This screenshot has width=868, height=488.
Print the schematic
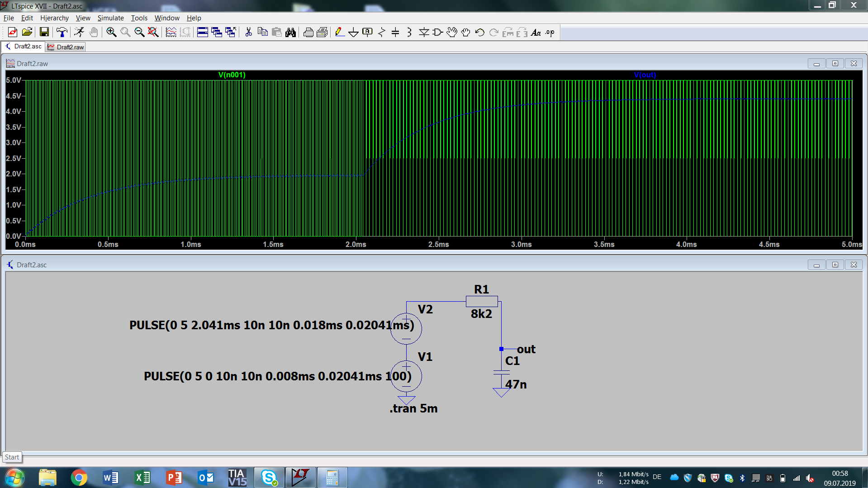point(308,32)
